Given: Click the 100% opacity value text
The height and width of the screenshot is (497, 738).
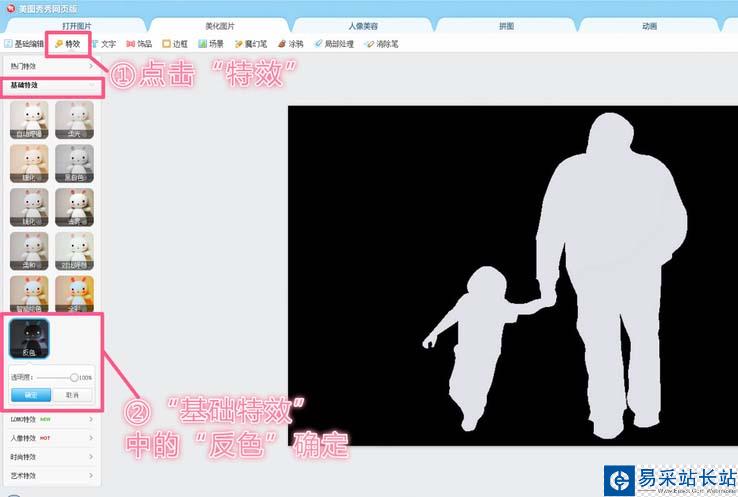Looking at the screenshot, I should 86,377.
